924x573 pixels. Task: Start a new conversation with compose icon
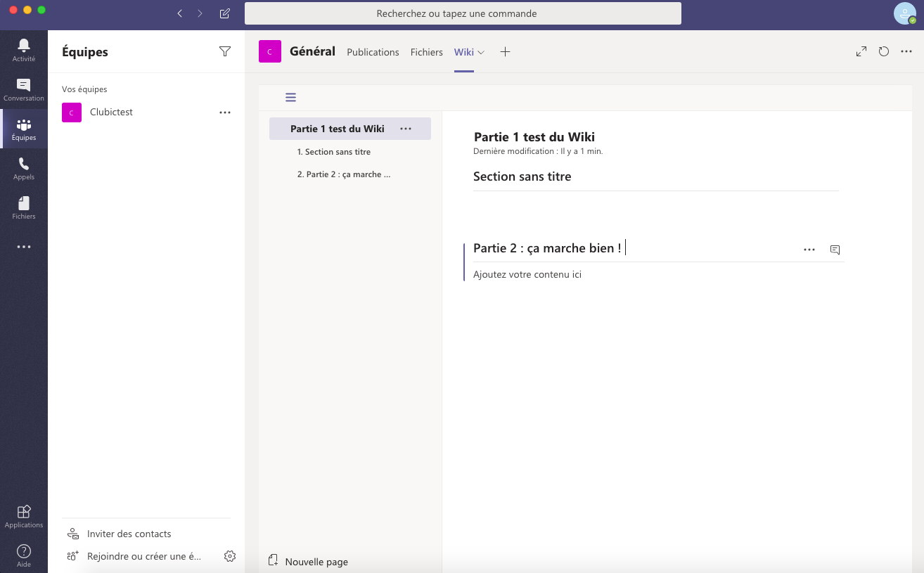tap(224, 13)
